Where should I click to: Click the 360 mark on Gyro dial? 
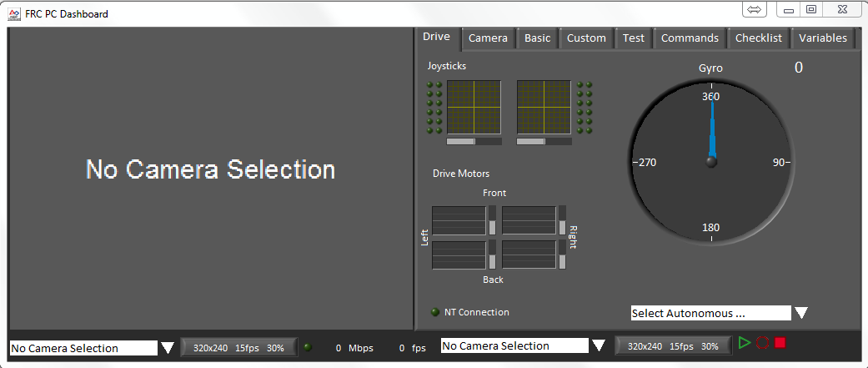(x=710, y=97)
